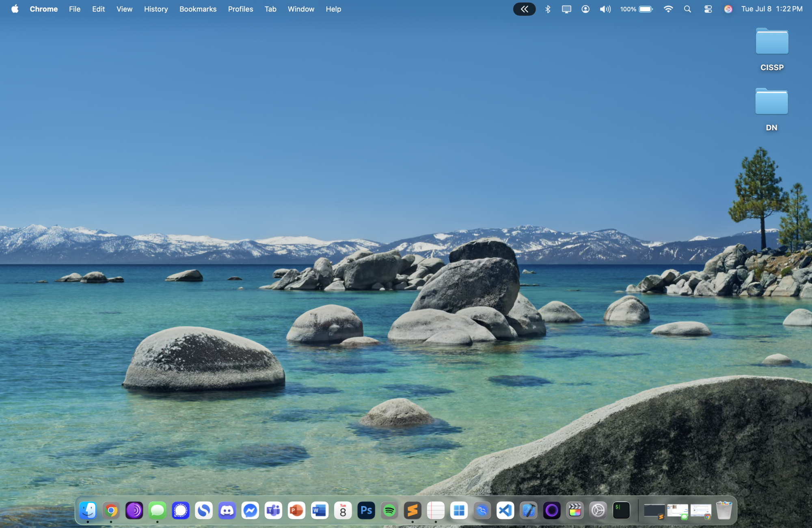Launch Final Cut Pro from dock

(575, 511)
